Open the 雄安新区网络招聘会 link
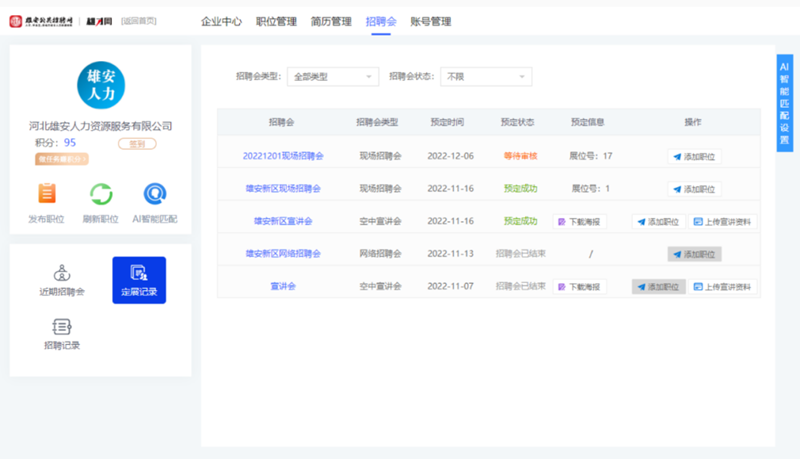 283,254
